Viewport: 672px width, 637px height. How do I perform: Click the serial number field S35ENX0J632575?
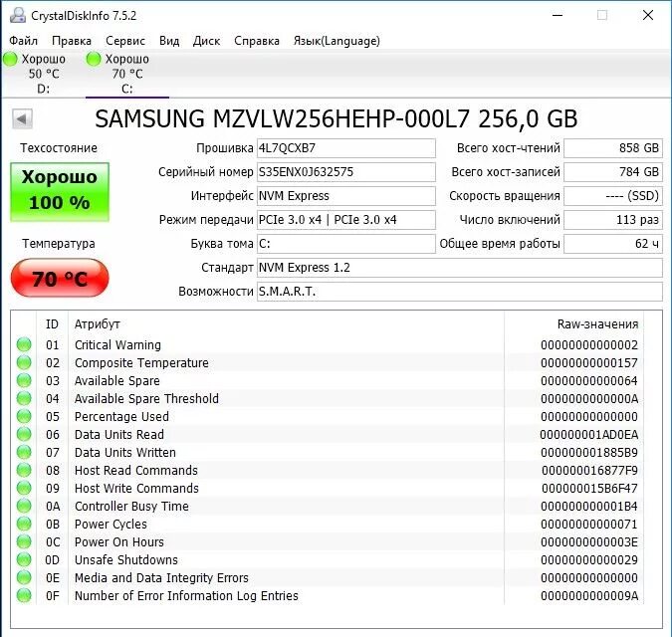coord(345,172)
